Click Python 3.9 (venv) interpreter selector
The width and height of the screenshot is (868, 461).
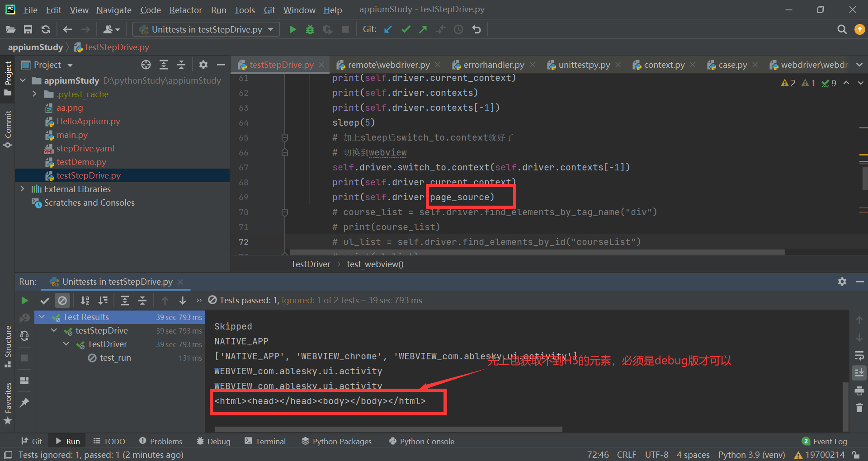pyautogui.click(x=751, y=455)
